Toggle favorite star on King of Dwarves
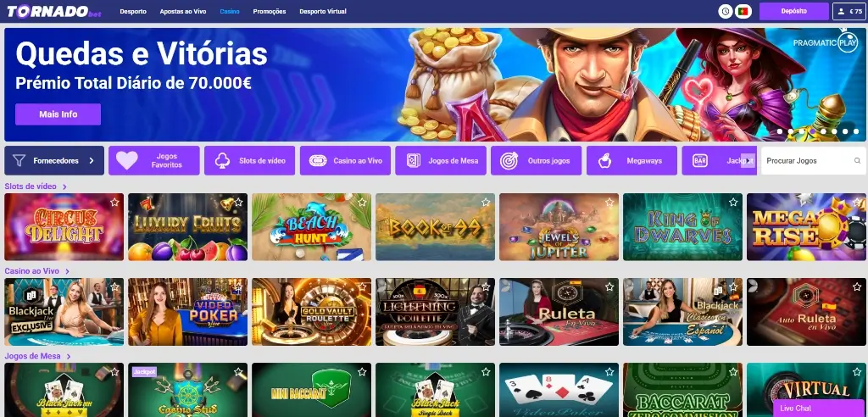 pyautogui.click(x=733, y=202)
